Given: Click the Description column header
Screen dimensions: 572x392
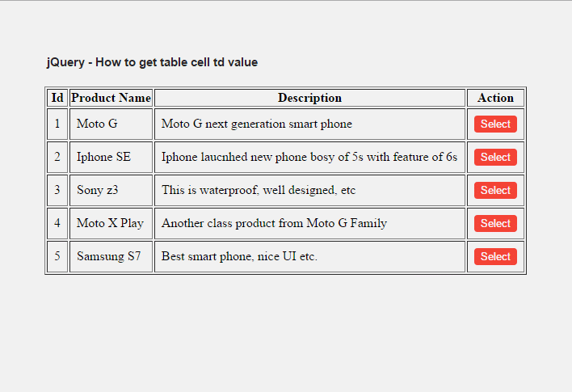Looking at the screenshot, I should click(x=309, y=98).
